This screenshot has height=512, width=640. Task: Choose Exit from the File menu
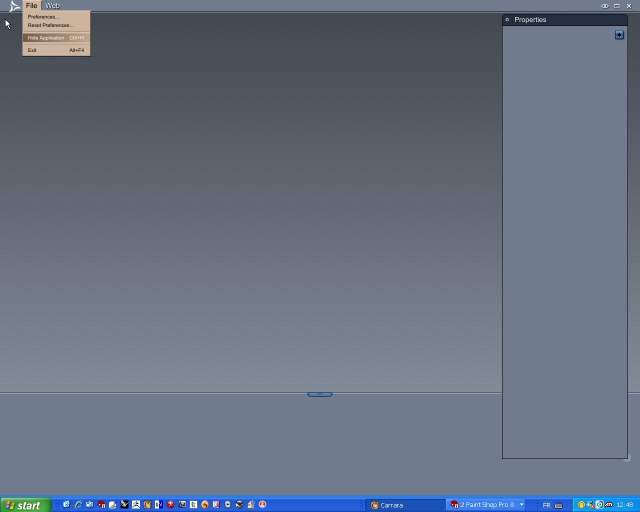[56, 50]
